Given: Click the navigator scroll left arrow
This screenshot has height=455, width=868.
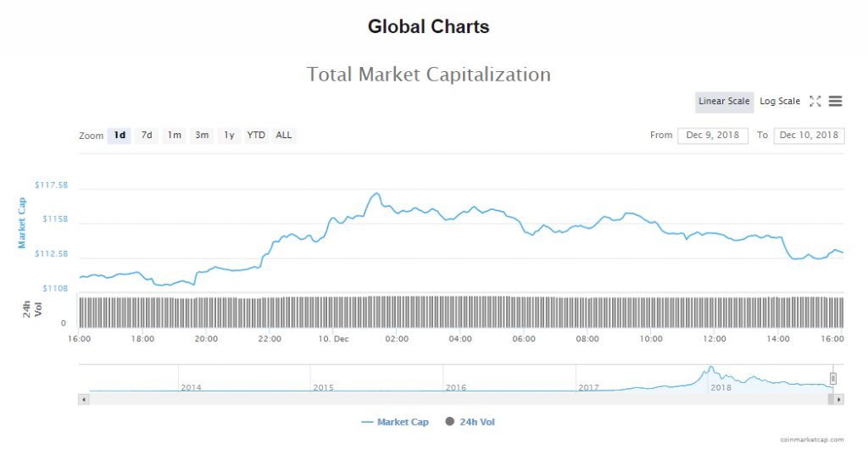Looking at the screenshot, I should coord(83,398).
